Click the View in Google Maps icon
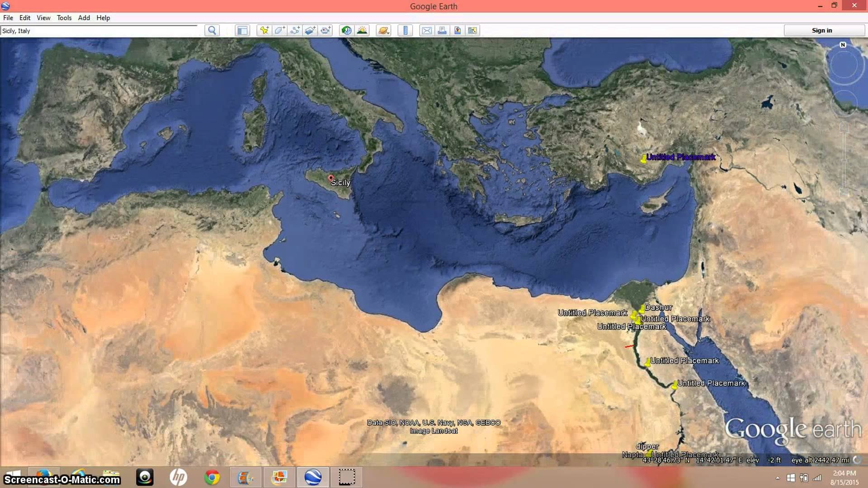 coord(472,30)
